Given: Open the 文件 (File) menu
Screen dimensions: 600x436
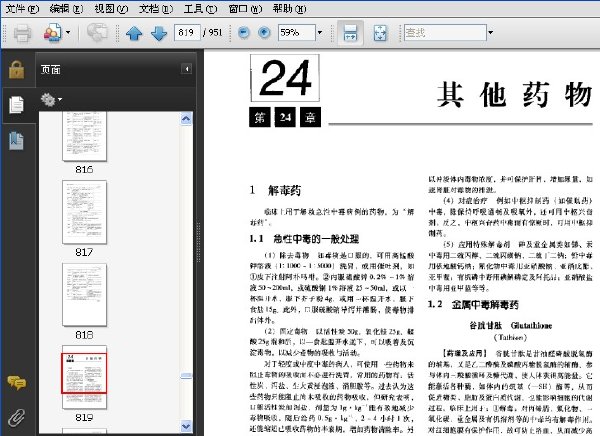Looking at the screenshot, I should 22,8.
